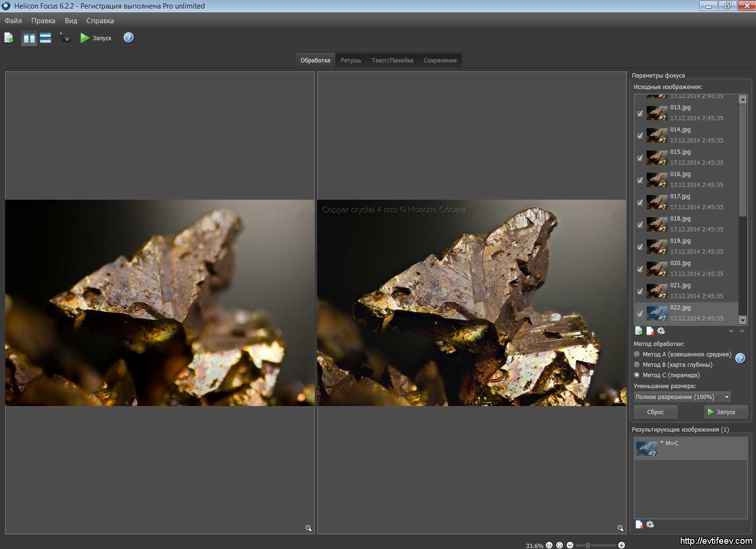Open results list settings gear icon
This screenshot has height=549, width=756.
coord(650,524)
